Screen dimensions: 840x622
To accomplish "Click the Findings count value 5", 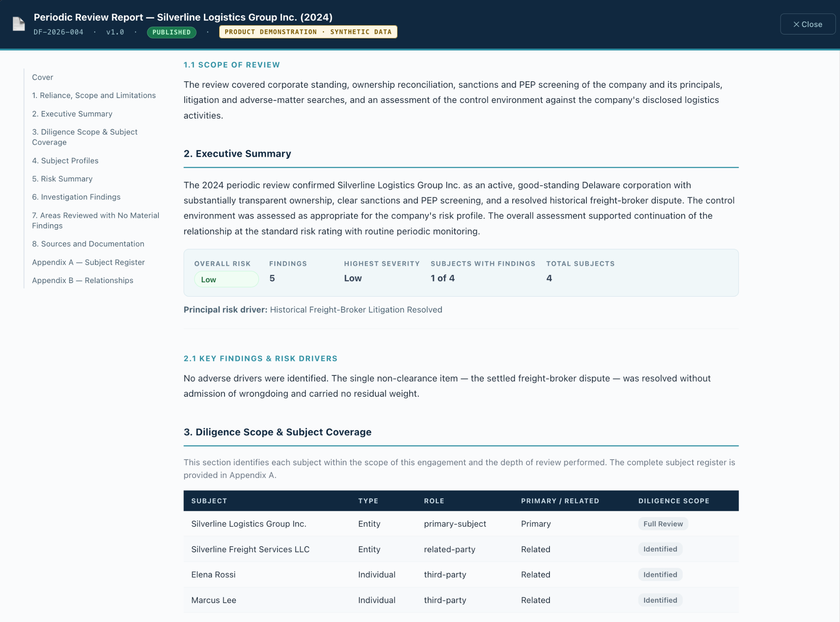I will click(272, 278).
